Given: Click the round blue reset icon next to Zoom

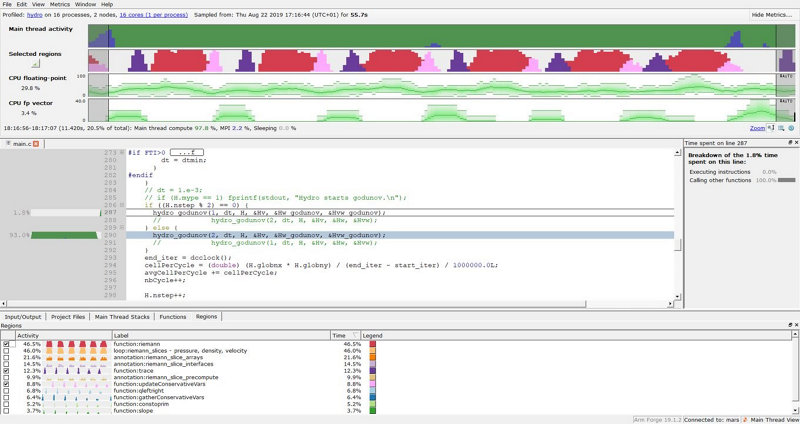Looking at the screenshot, I should pyautogui.click(x=791, y=128).
